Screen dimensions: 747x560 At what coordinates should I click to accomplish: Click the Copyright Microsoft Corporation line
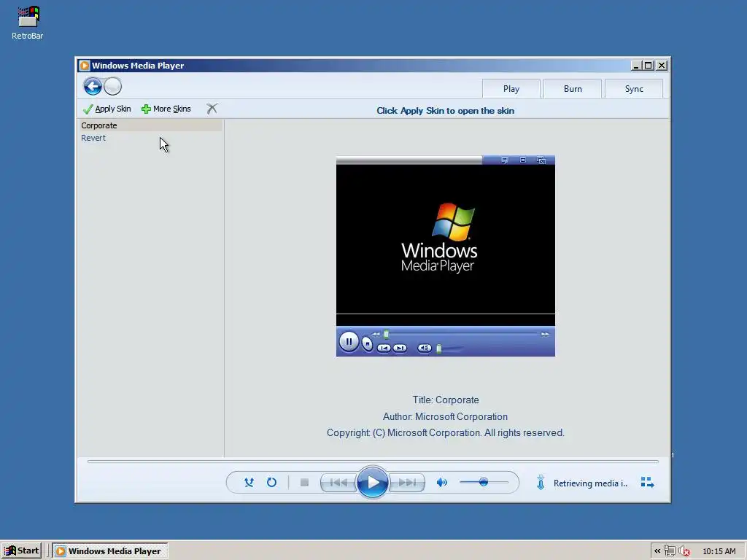446,433
